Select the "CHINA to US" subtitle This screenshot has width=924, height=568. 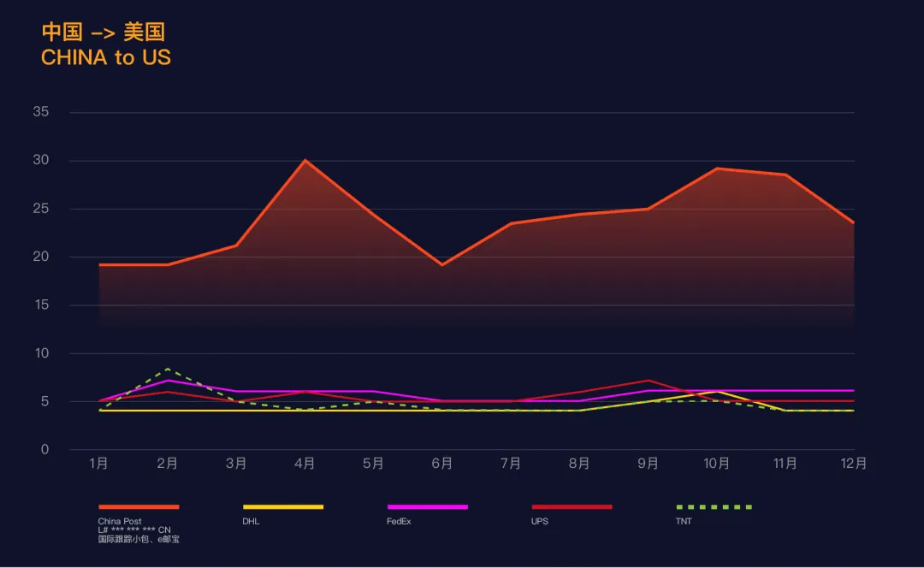coord(106,58)
